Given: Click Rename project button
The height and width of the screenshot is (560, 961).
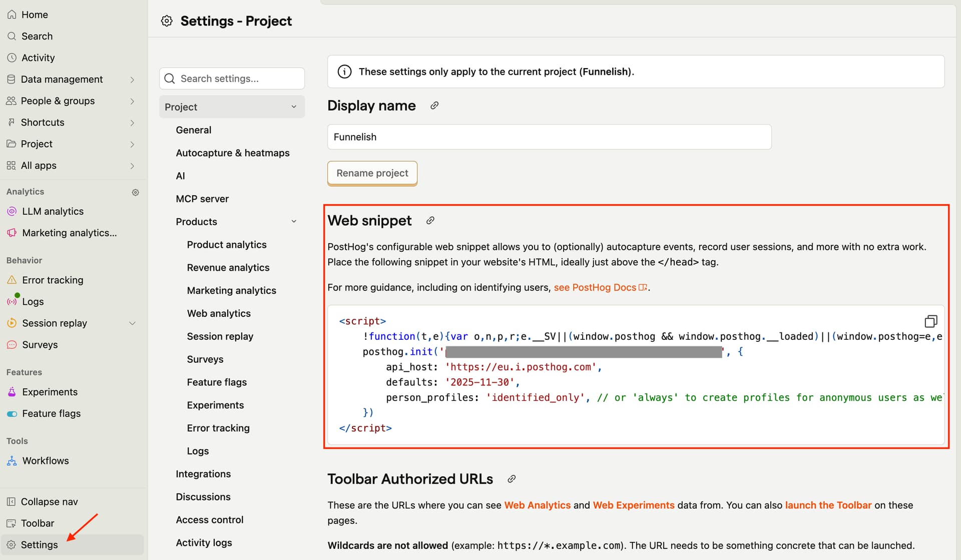Looking at the screenshot, I should coord(372,173).
